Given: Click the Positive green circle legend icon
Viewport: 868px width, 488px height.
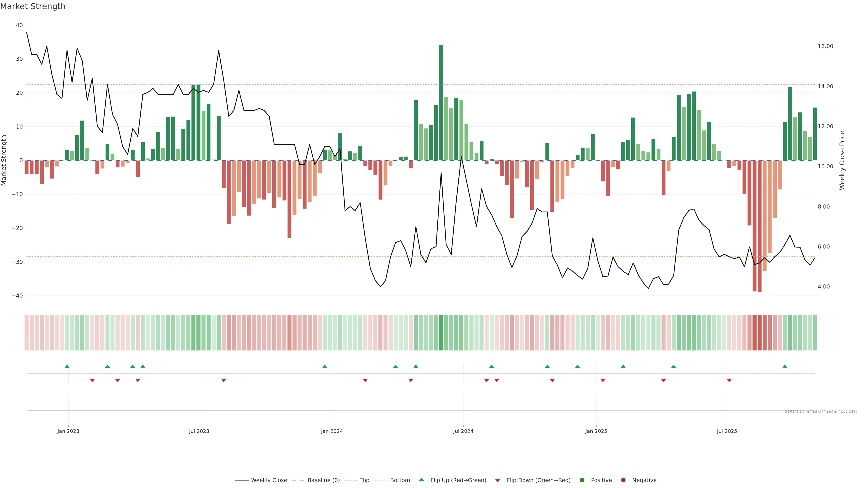Looking at the screenshot, I should point(582,480).
